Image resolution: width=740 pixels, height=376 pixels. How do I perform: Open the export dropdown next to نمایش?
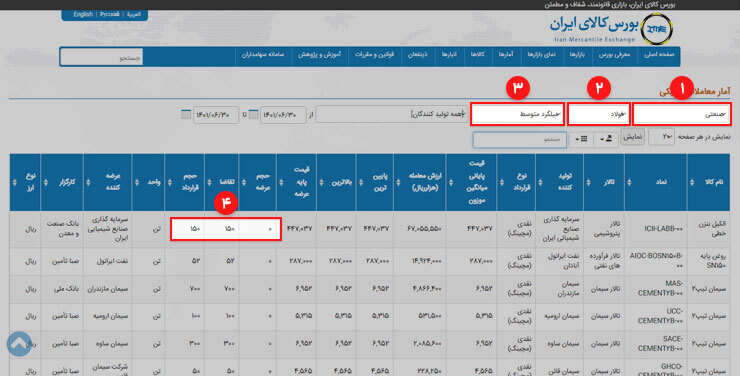[606, 139]
